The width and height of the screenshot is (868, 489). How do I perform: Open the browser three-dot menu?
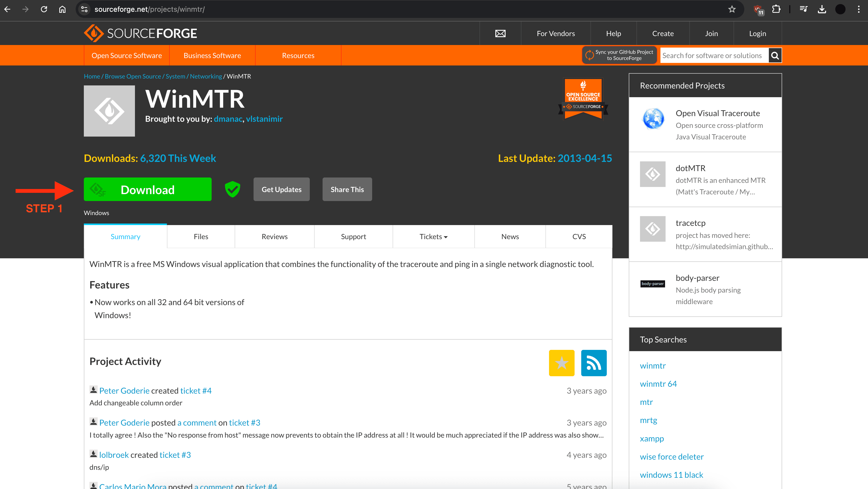(859, 9)
